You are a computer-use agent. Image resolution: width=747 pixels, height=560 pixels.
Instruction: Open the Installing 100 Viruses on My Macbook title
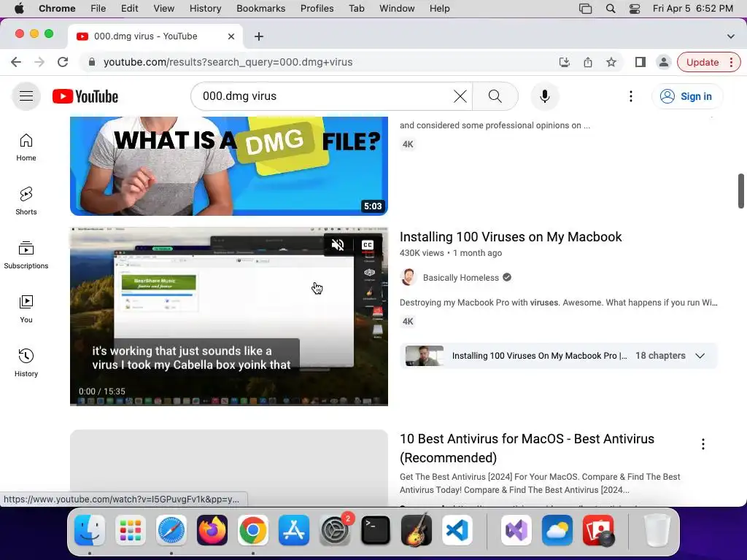pyautogui.click(x=511, y=237)
